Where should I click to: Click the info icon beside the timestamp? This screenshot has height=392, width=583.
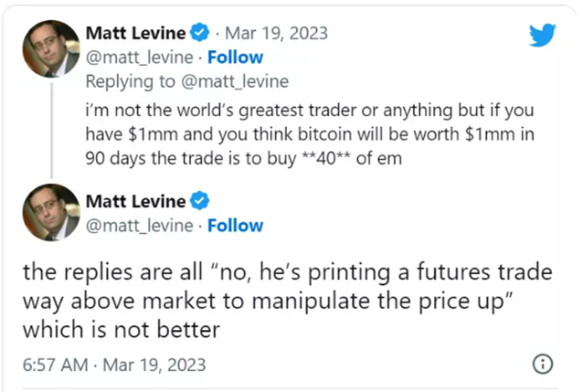[542, 365]
